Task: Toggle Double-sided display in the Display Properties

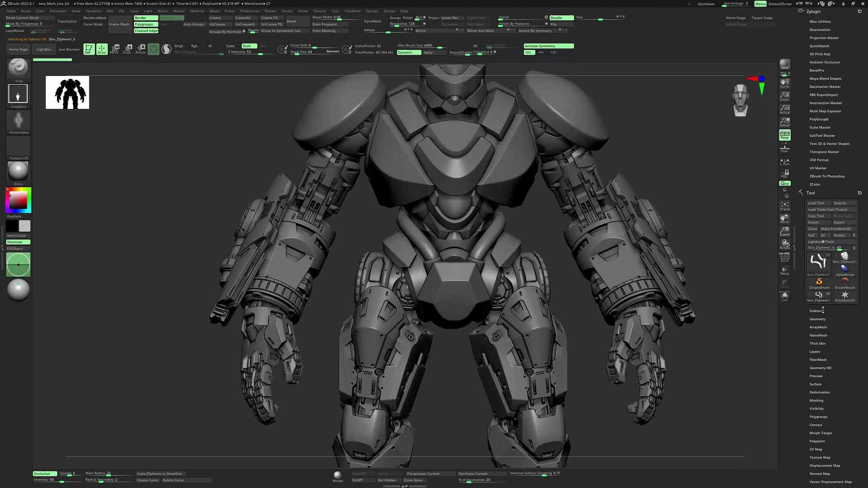Action: coord(561,17)
